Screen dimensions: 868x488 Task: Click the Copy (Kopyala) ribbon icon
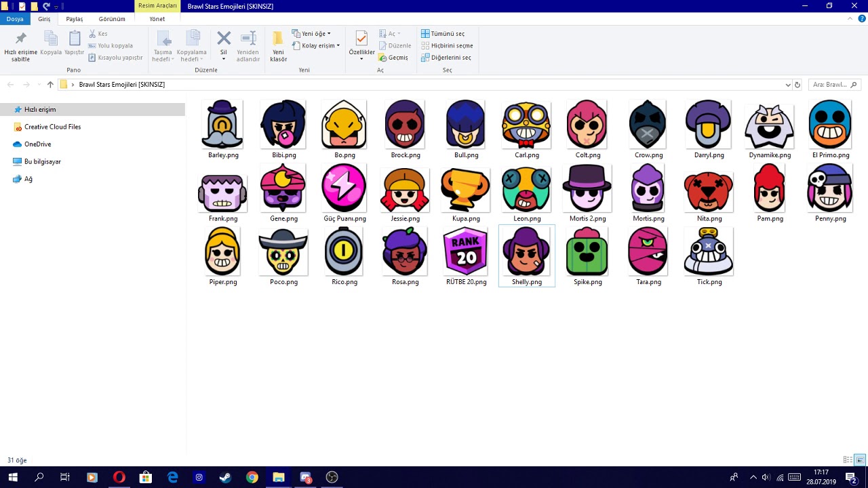pos(51,43)
